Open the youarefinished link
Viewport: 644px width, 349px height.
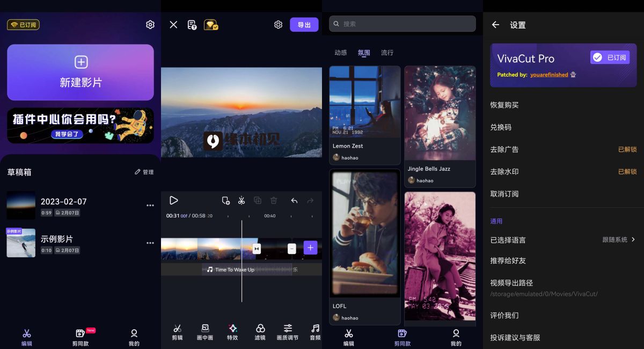tap(549, 75)
